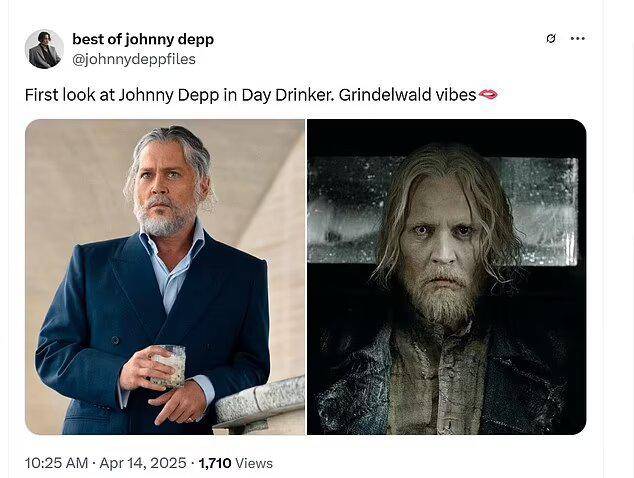Viewport: 634px width, 478px height.
Task: Open the more options ellipsis menu
Action: coord(577,39)
